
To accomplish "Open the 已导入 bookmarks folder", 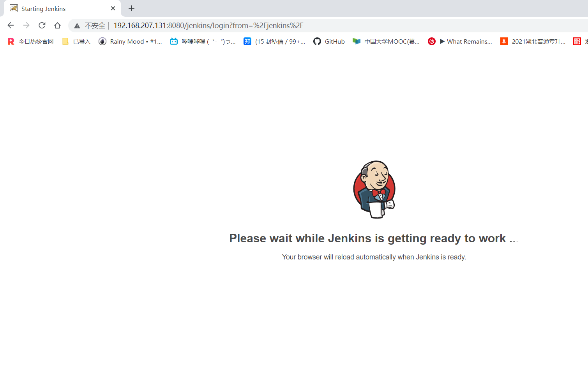I will tap(76, 41).
